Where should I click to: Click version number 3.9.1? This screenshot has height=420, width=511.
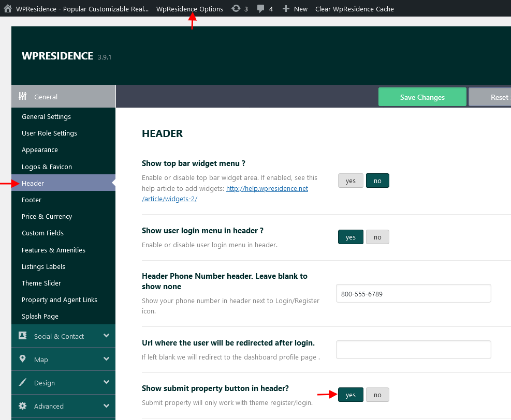105,57
